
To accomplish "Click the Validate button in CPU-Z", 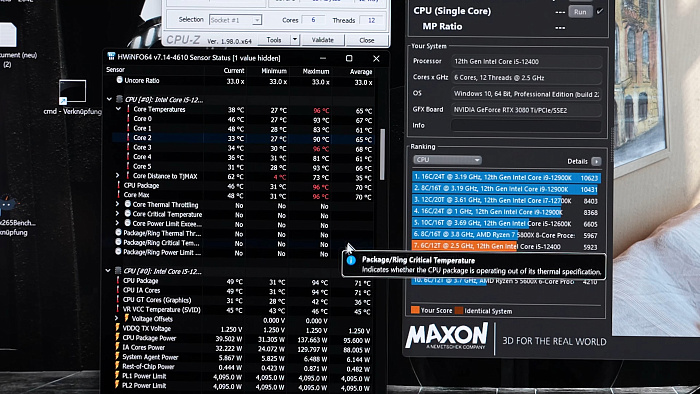I will (323, 40).
